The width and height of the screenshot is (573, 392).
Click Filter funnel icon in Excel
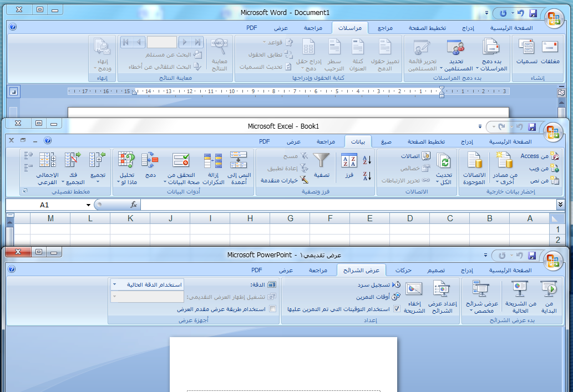pyautogui.click(x=322, y=160)
